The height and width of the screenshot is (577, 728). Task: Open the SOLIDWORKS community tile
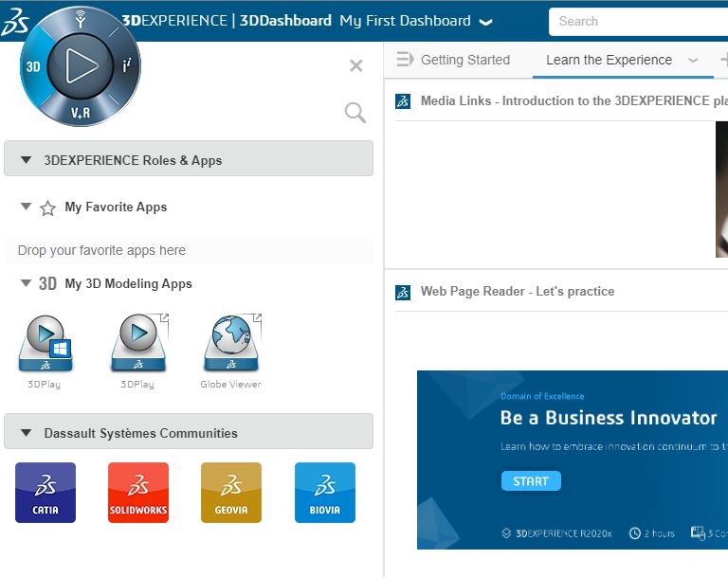click(x=138, y=493)
